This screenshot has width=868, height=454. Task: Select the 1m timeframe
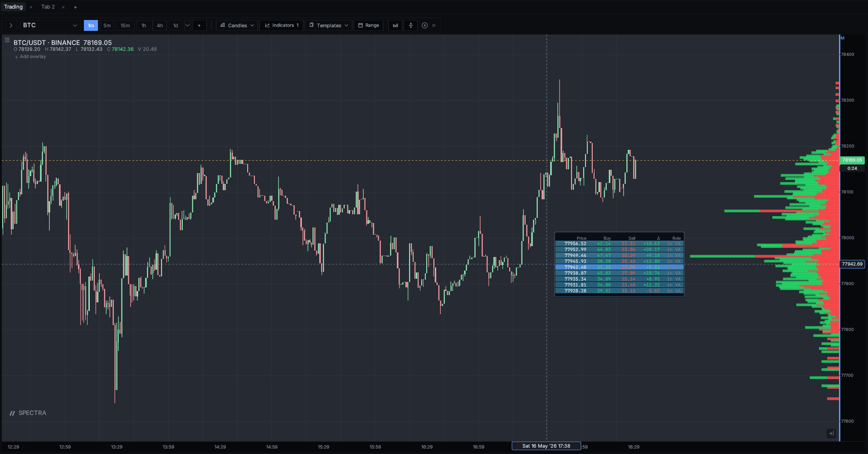tap(91, 25)
